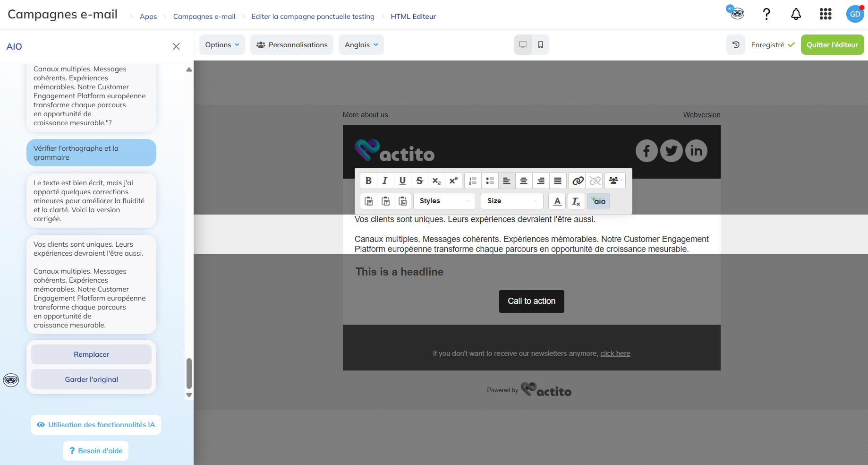This screenshot has height=465, width=868.
Task: Apply superscript formatting
Action: click(453, 181)
